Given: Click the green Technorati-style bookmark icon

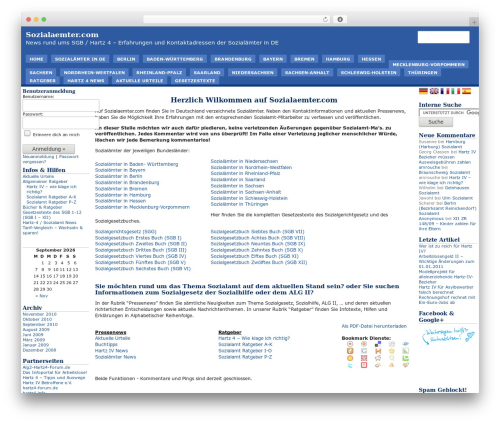Looking at the screenshot, I should coord(406,358).
